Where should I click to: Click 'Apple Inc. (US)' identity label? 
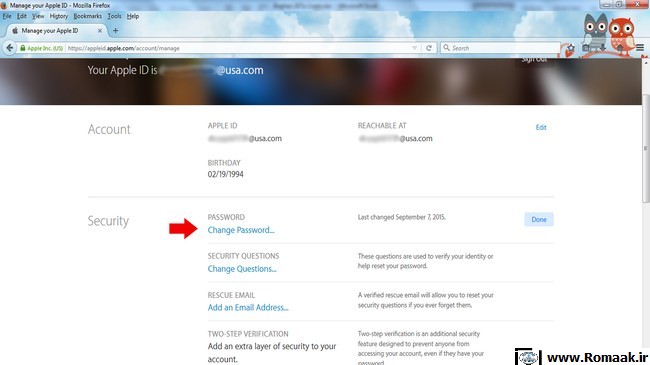click(x=45, y=48)
